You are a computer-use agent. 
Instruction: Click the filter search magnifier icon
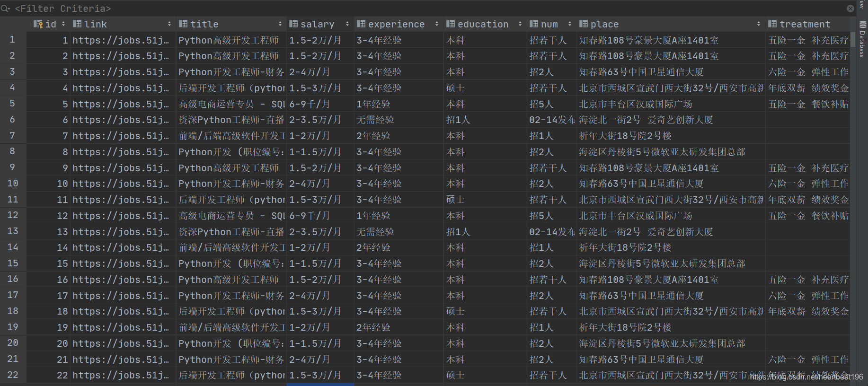click(x=5, y=8)
